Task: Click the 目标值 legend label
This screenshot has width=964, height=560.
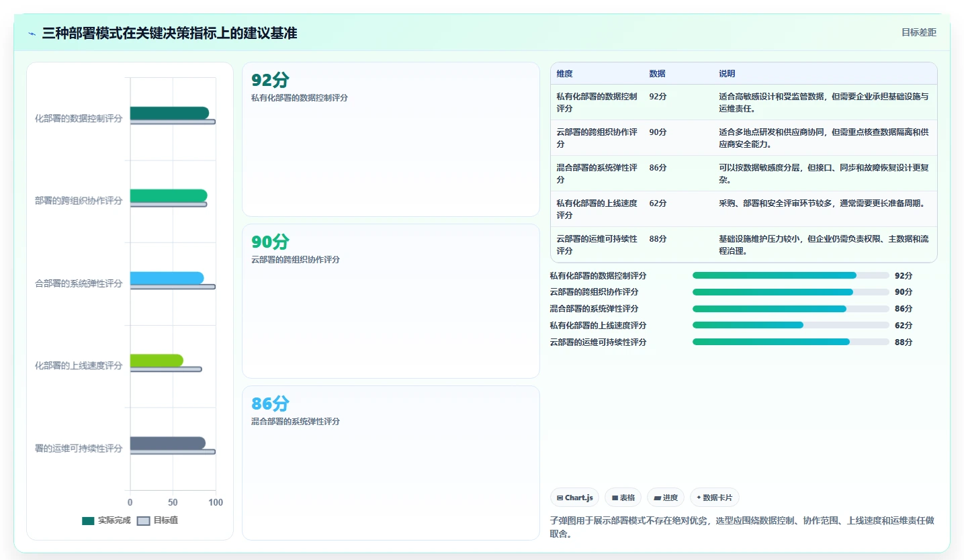Action: [x=166, y=520]
